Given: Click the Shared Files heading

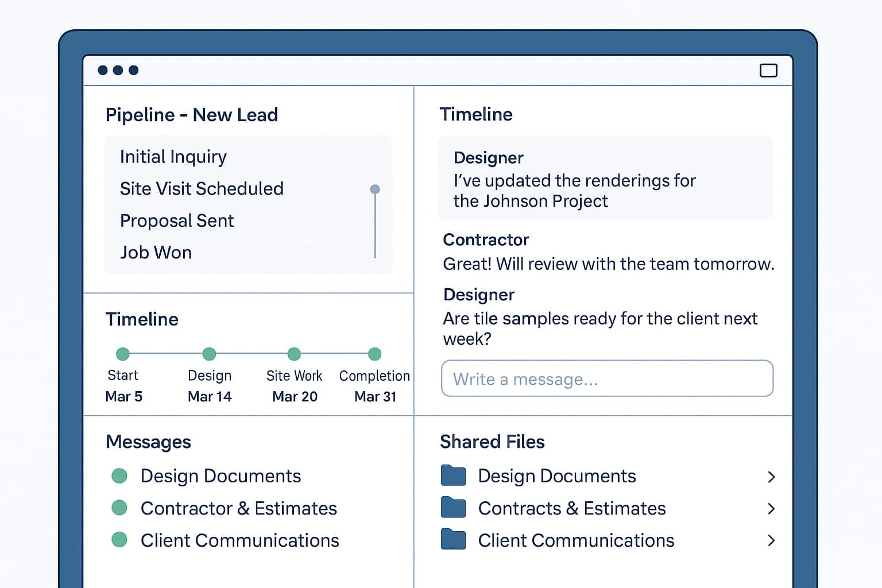Looking at the screenshot, I should coord(492,442).
